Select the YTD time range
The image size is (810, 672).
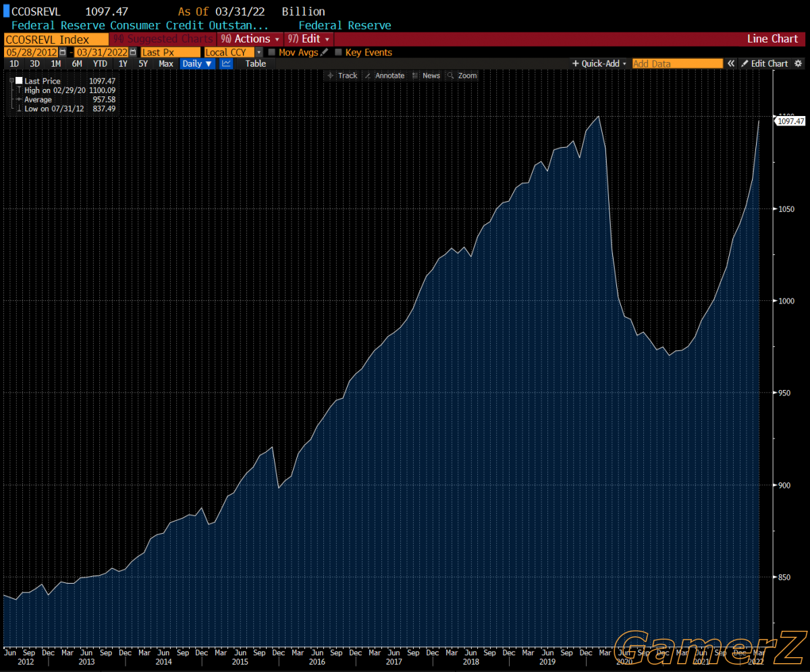click(100, 63)
